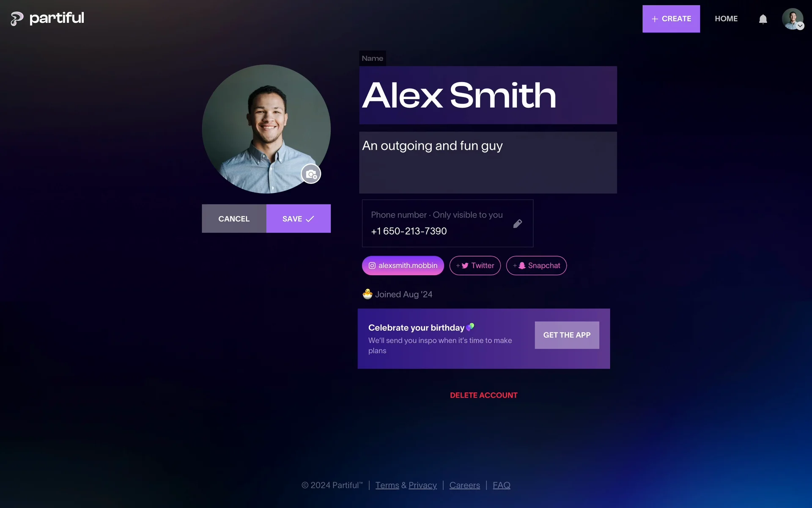
Task: Open the notifications bell
Action: (x=763, y=19)
